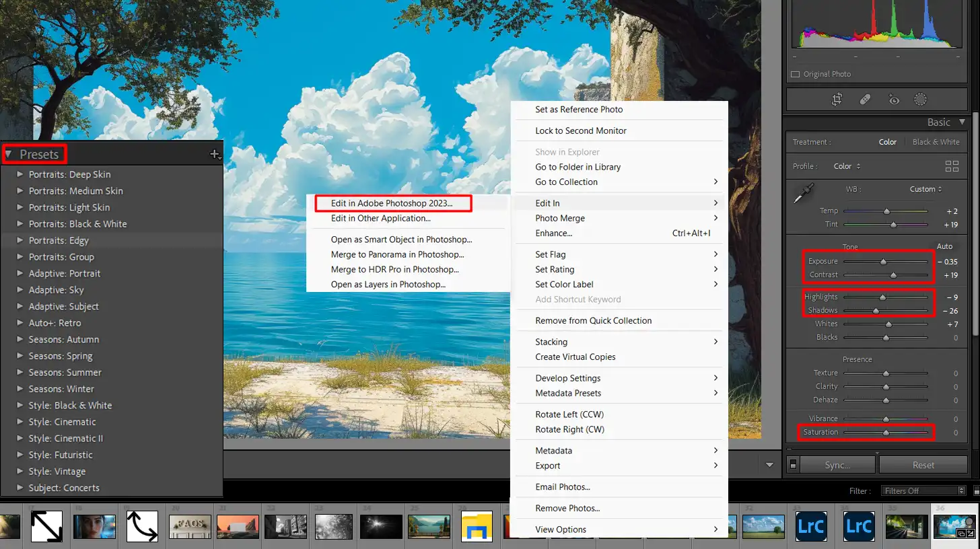
Task: Tick the Original Photo checkbox
Action: coord(795,74)
